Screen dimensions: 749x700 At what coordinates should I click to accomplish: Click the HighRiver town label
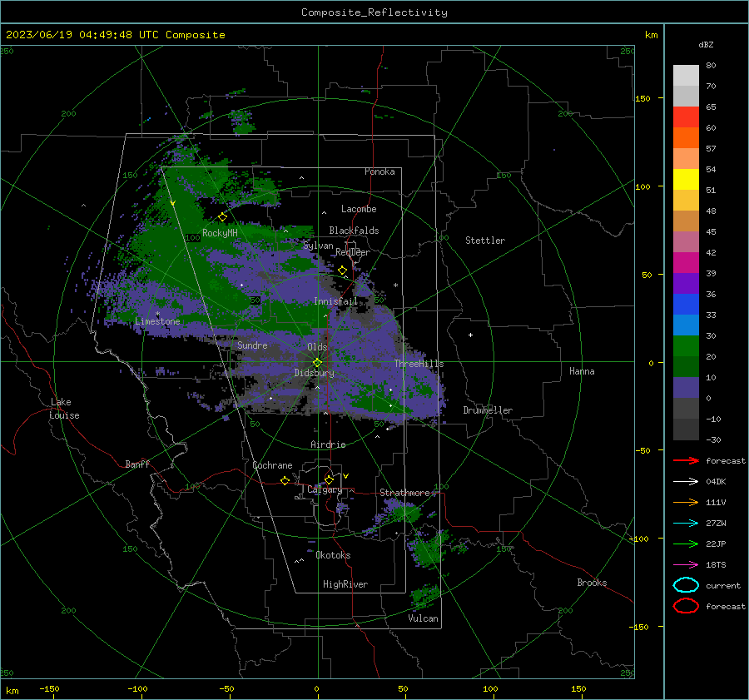(345, 584)
